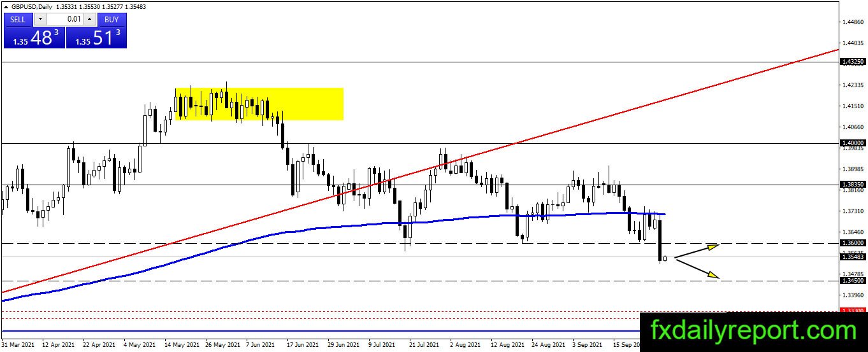The image size is (868, 352).
Task: Open the fxdailyreport.com watermark link
Action: [x=753, y=332]
